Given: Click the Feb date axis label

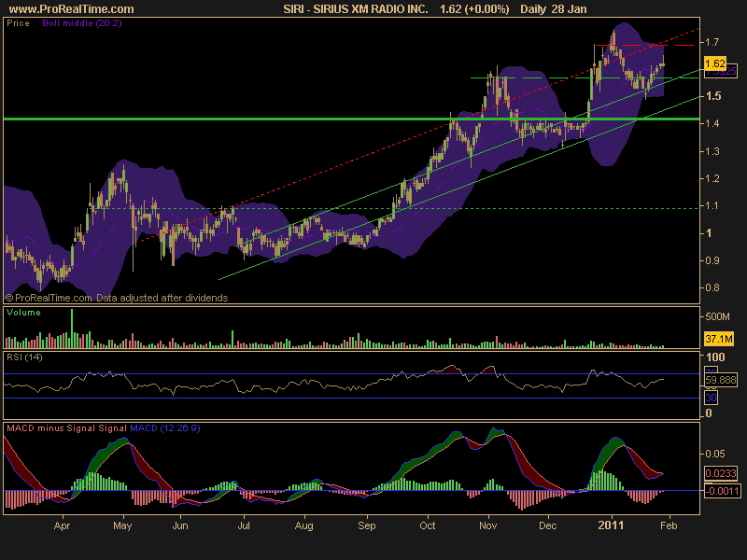Looking at the screenshot, I should coord(669,525).
